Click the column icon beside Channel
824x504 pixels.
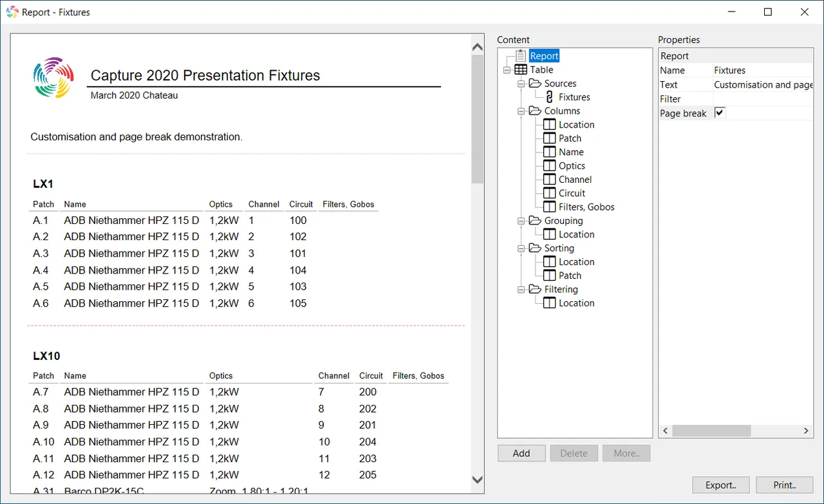coord(549,180)
